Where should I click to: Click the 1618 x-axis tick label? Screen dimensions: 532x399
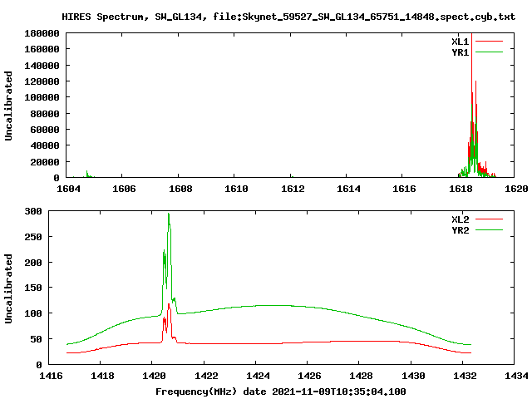pyautogui.click(x=461, y=189)
